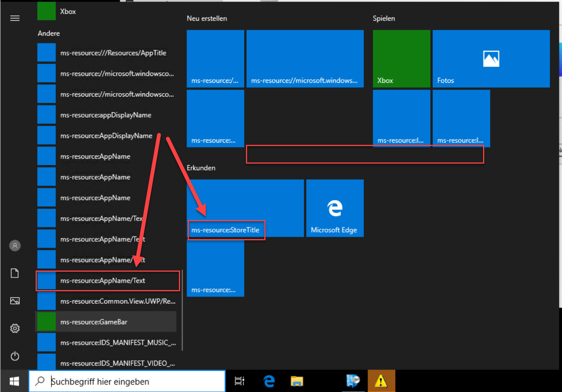Click the 'Neu erstellen' group title

207,18
